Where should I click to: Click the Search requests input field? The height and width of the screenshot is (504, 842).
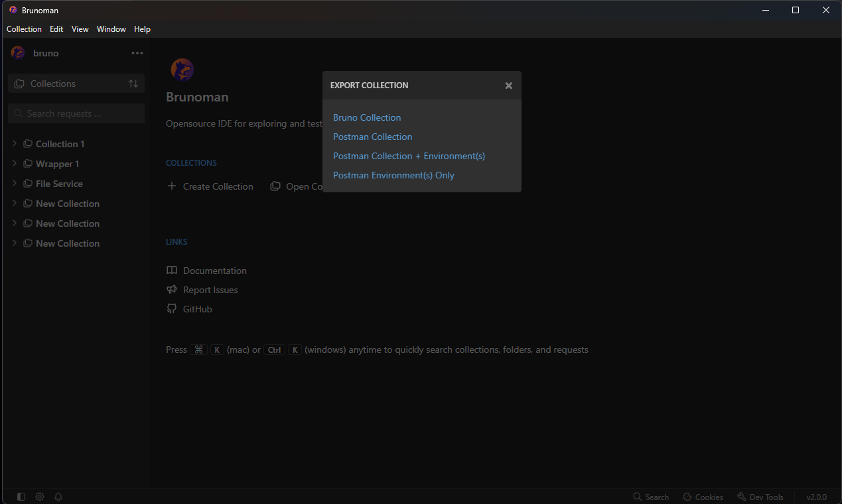(76, 113)
